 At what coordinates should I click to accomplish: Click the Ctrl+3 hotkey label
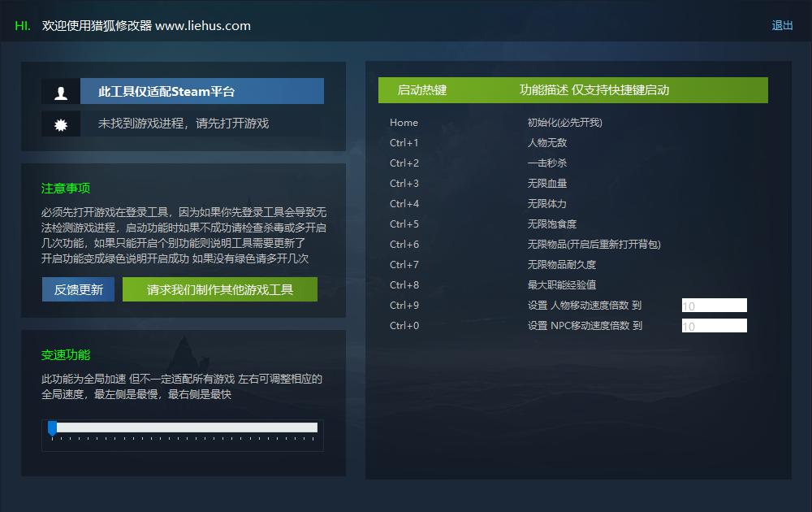tap(404, 184)
